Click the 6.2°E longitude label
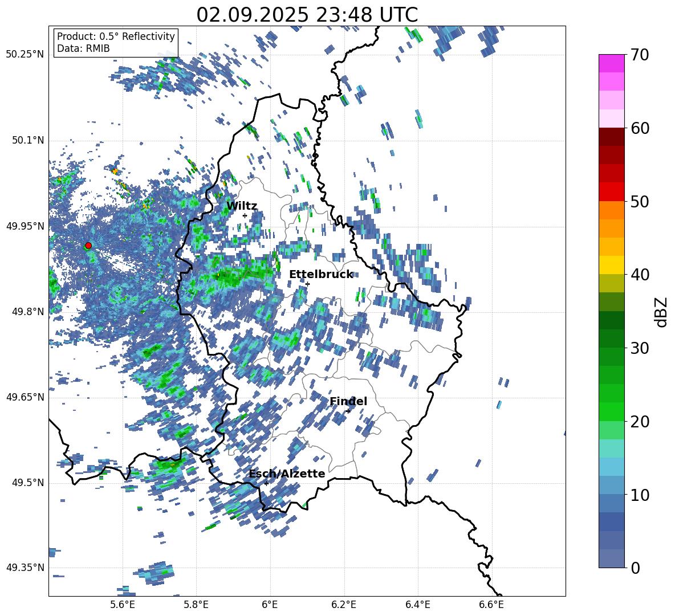This screenshot has height=616, width=675. pyautogui.click(x=344, y=605)
